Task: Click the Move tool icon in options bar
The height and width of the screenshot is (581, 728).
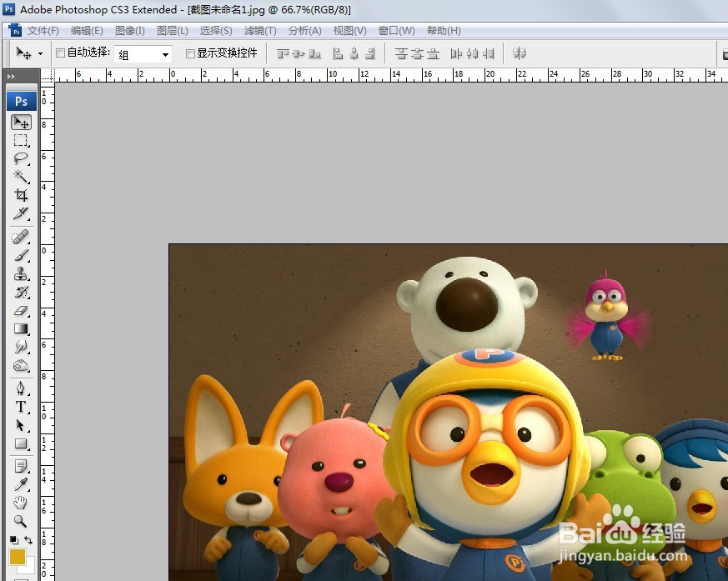Action: [23, 53]
